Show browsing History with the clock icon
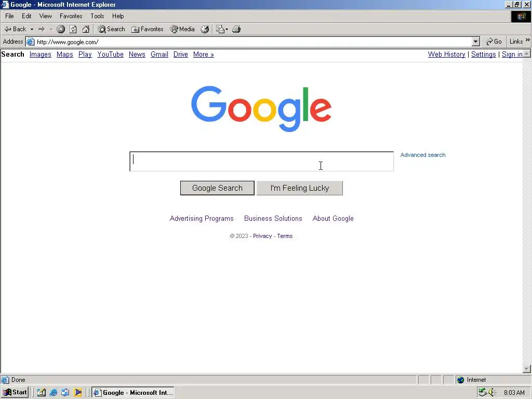The image size is (532, 399). coord(205,29)
